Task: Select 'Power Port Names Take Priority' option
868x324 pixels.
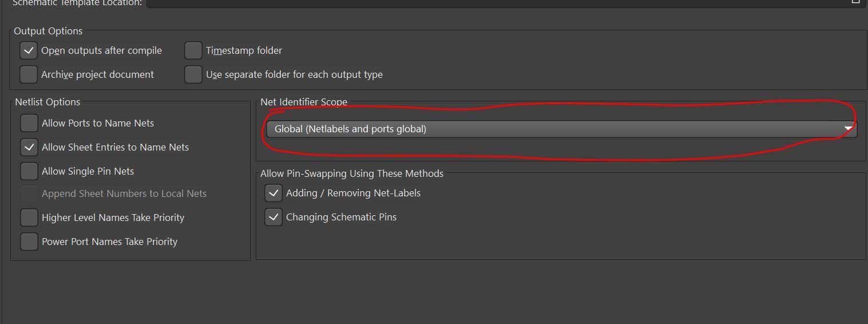Action: click(x=29, y=242)
